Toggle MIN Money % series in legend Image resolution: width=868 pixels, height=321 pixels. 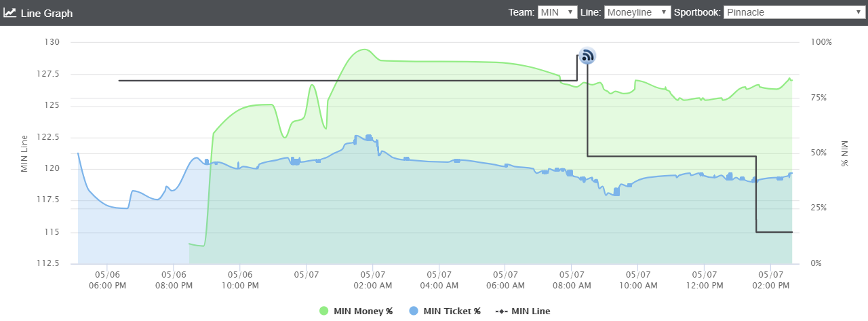tap(356, 311)
